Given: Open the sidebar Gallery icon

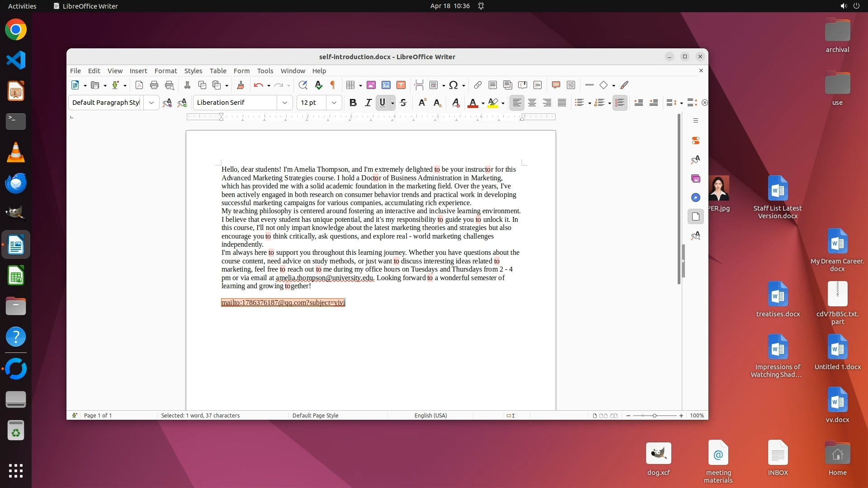Looking at the screenshot, I should click(x=696, y=178).
